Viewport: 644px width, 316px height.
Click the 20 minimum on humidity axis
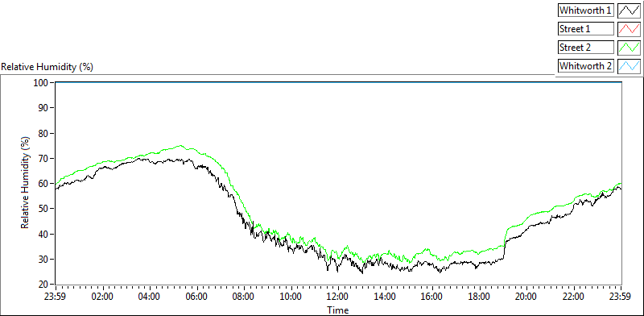tap(43, 285)
